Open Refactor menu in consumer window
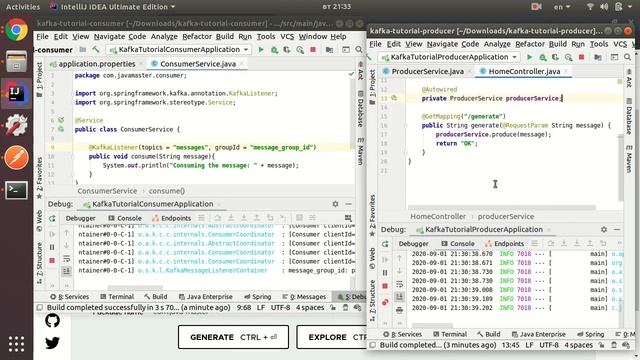640x360 pixels. [197, 37]
